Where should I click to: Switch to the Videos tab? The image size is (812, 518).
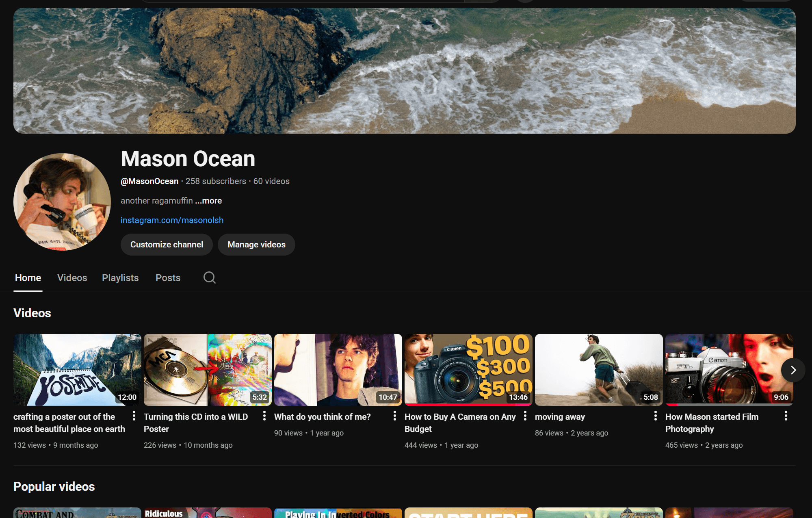click(72, 278)
